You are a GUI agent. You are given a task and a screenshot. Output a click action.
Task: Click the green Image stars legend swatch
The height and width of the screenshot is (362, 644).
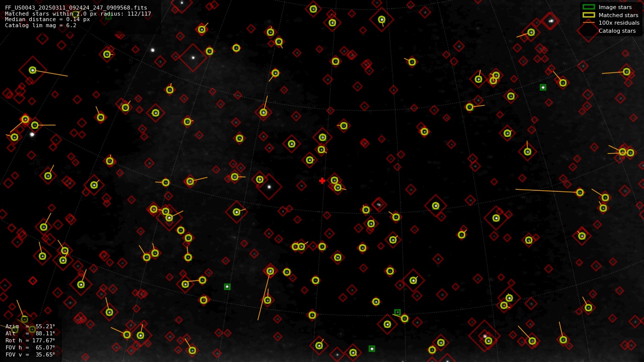589,7
